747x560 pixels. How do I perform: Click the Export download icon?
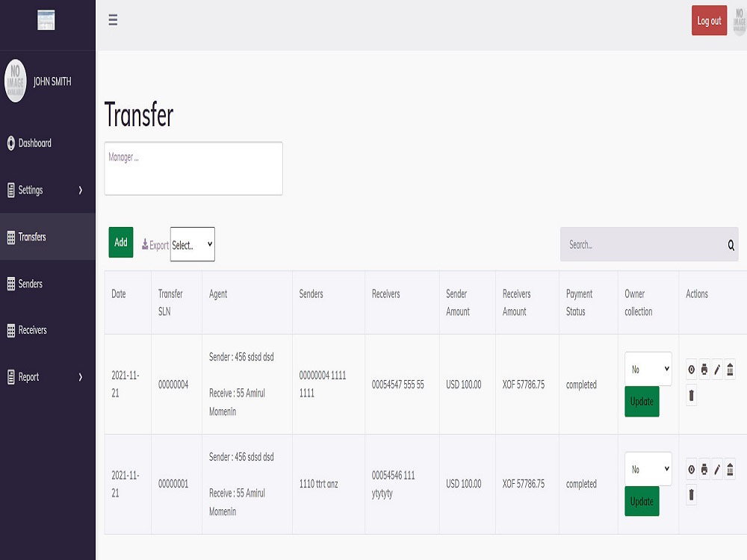(145, 244)
